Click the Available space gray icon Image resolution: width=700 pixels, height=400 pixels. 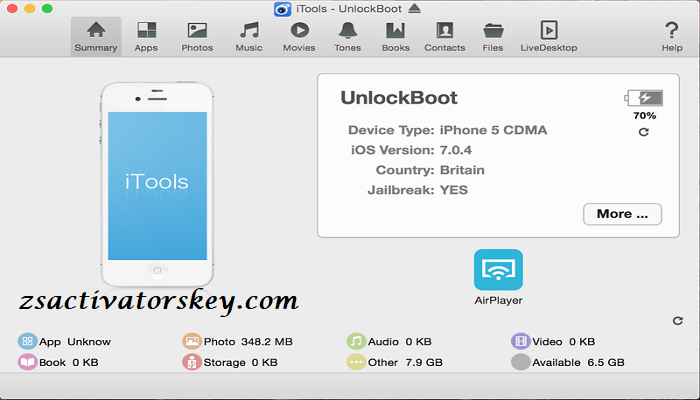[x=521, y=362]
